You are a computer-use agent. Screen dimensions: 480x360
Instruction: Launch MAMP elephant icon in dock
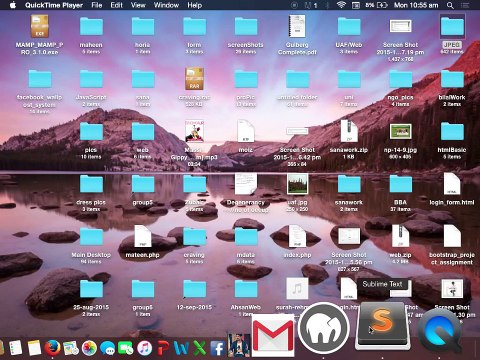click(324, 328)
